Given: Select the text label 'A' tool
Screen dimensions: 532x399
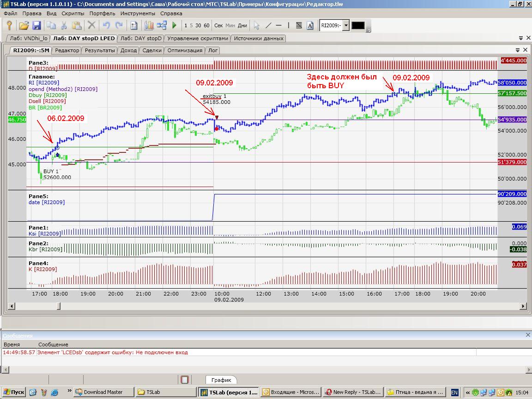Looking at the screenshot, I should point(310,25).
